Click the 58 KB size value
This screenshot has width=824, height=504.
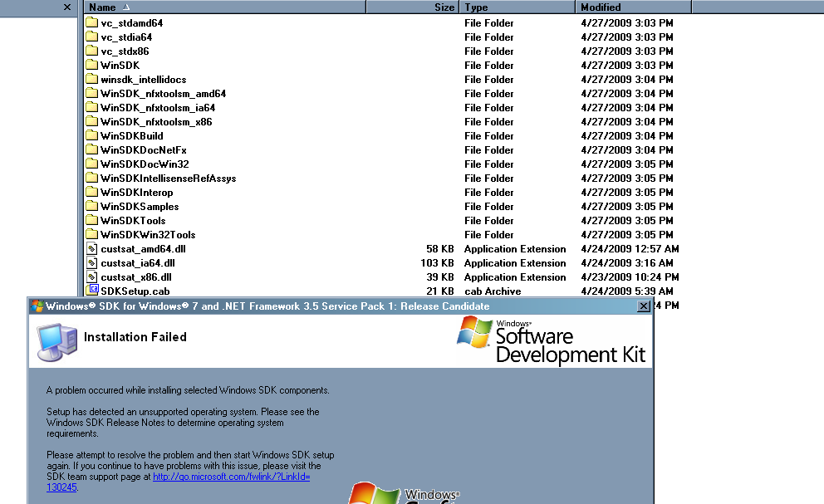[440, 249]
